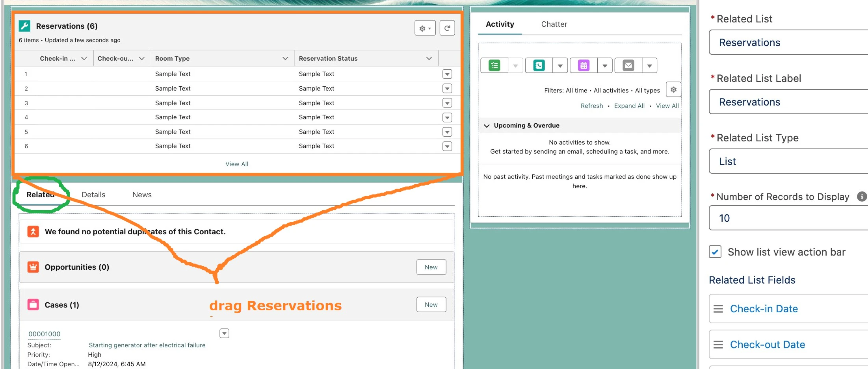Open the Email dropdown arrow
Viewport: 868px width, 369px height.
coord(649,65)
